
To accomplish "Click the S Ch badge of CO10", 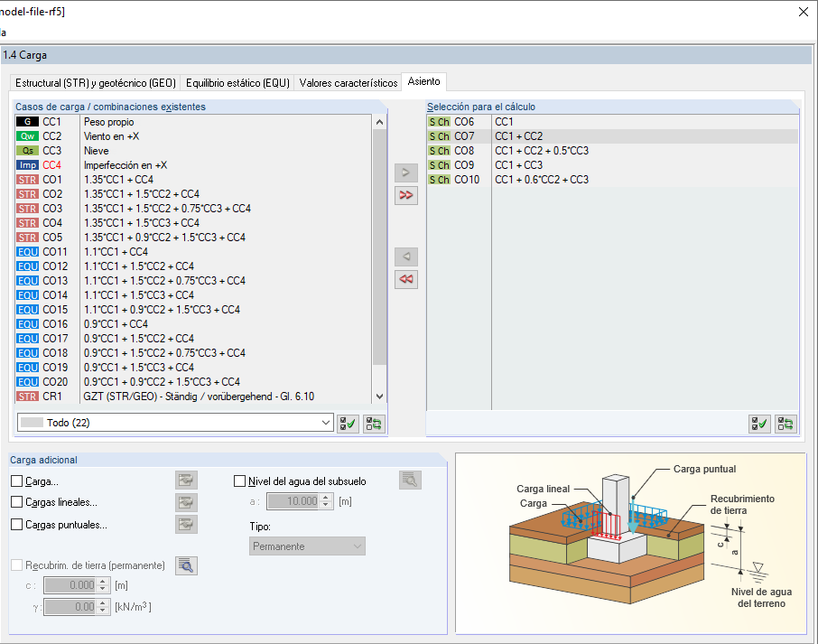I will click(439, 180).
